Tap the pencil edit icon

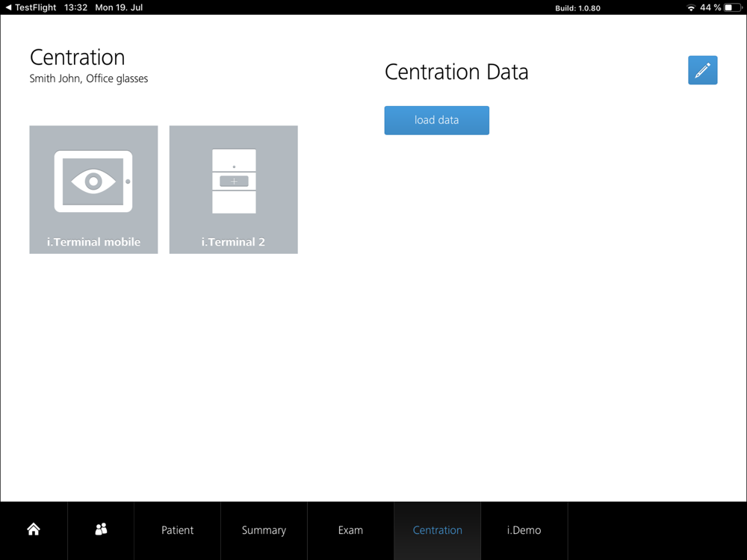coord(702,70)
